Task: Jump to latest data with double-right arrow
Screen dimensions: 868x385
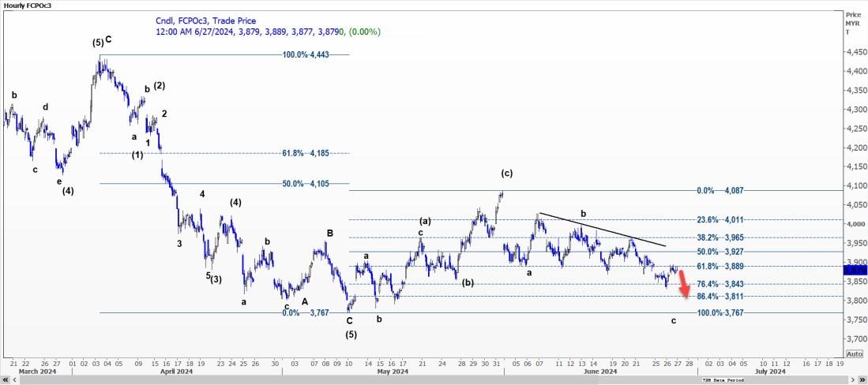Action: (x=862, y=380)
